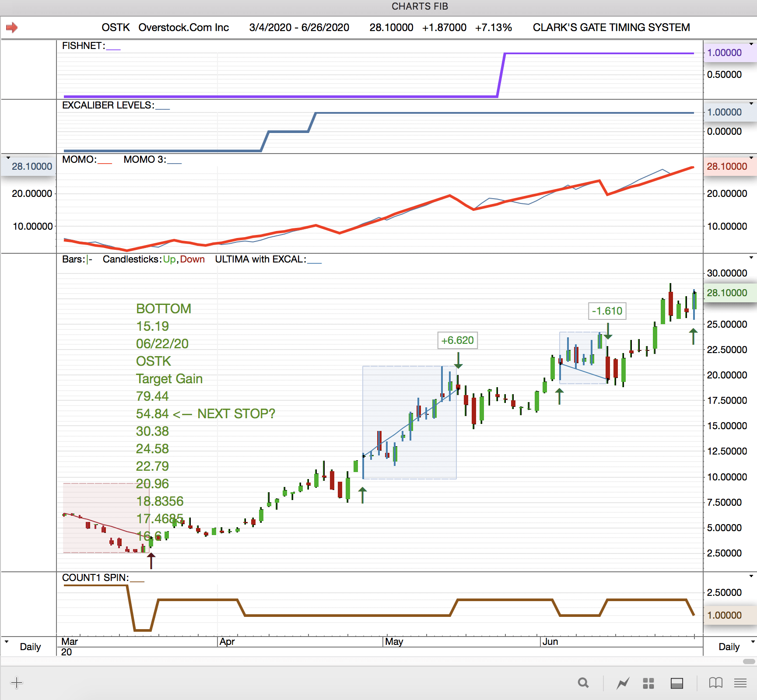This screenshot has height=700, width=757.
Task: Click the green down arrow below -1.610 label
Action: pyautogui.click(x=608, y=331)
